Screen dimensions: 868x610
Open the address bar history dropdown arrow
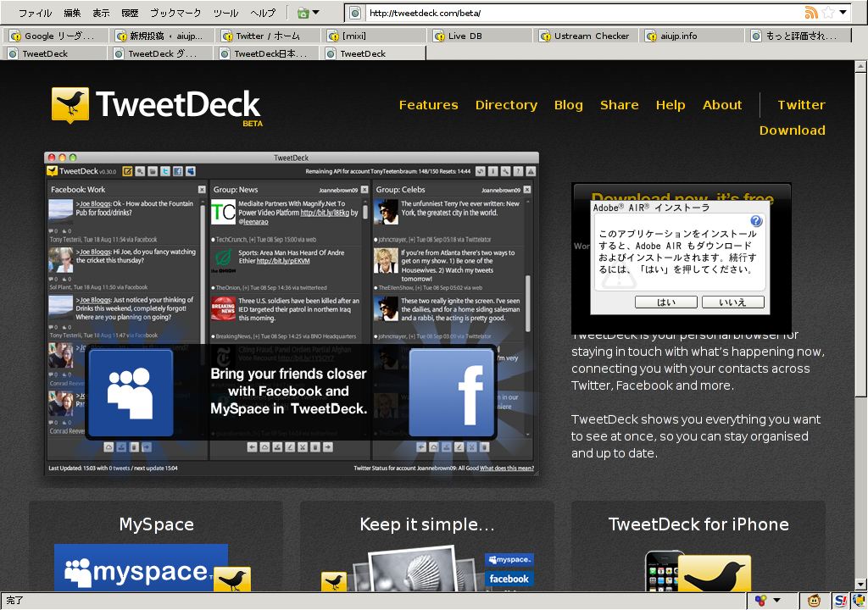pos(843,13)
